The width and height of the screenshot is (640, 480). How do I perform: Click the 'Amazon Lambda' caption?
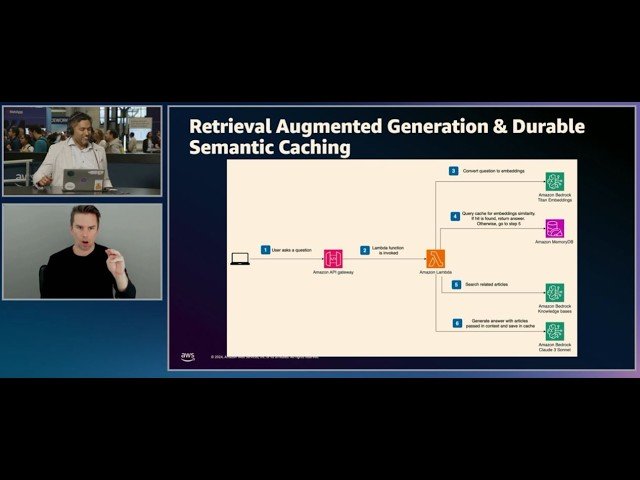436,272
